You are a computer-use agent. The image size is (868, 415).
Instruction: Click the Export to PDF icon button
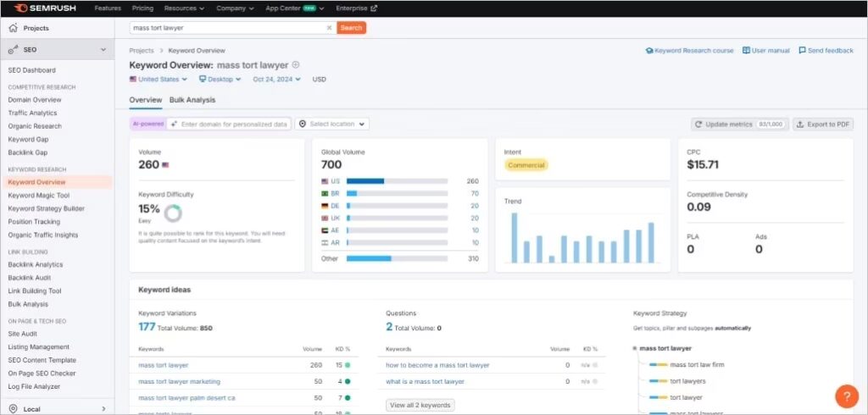(823, 124)
